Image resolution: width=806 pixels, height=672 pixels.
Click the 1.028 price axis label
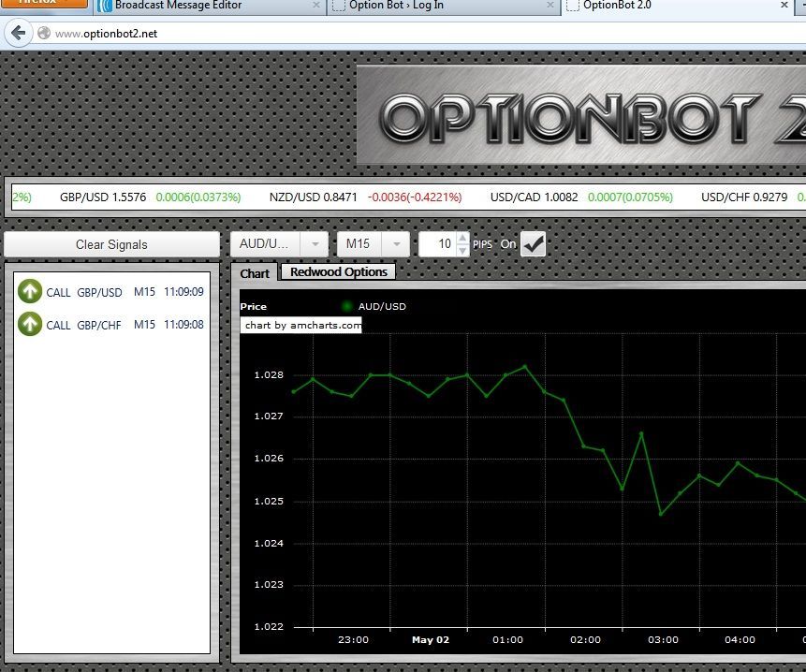click(269, 375)
